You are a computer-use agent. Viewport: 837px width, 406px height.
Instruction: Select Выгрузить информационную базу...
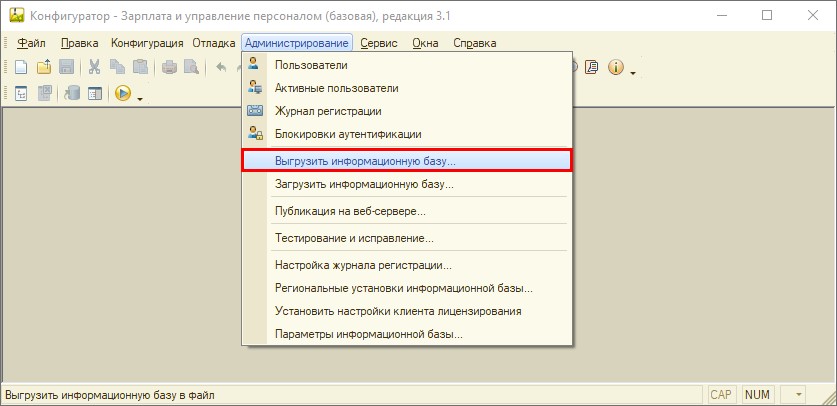click(x=407, y=161)
